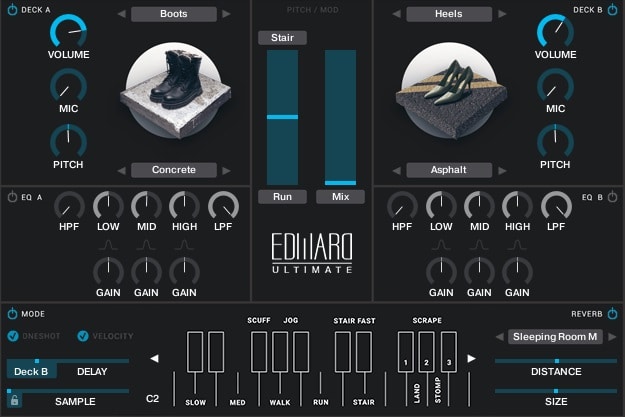Select next shoe type after Heels
The width and height of the screenshot is (625, 417).
click(502, 14)
